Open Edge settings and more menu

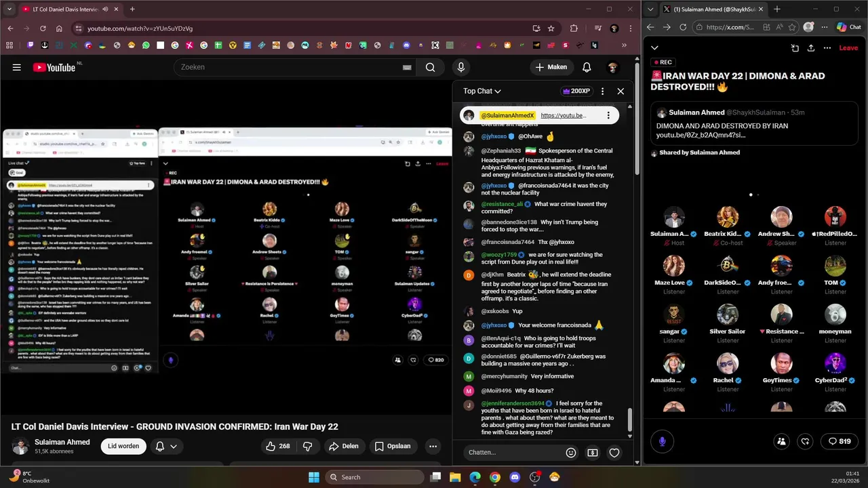click(x=825, y=27)
